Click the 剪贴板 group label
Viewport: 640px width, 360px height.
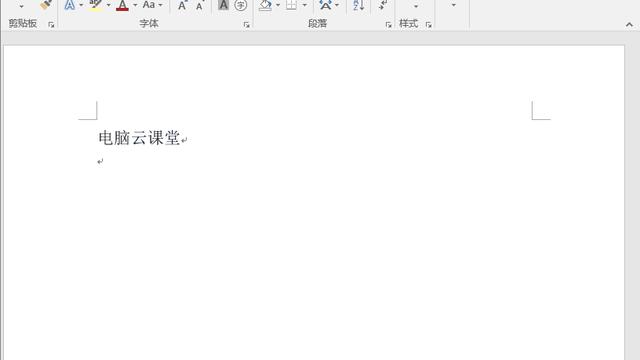click(23, 24)
